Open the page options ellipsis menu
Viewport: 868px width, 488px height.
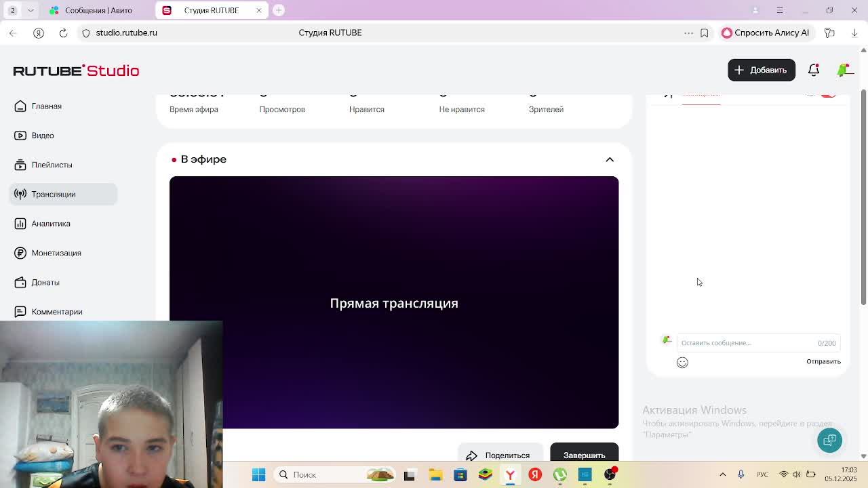pyautogui.click(x=688, y=33)
